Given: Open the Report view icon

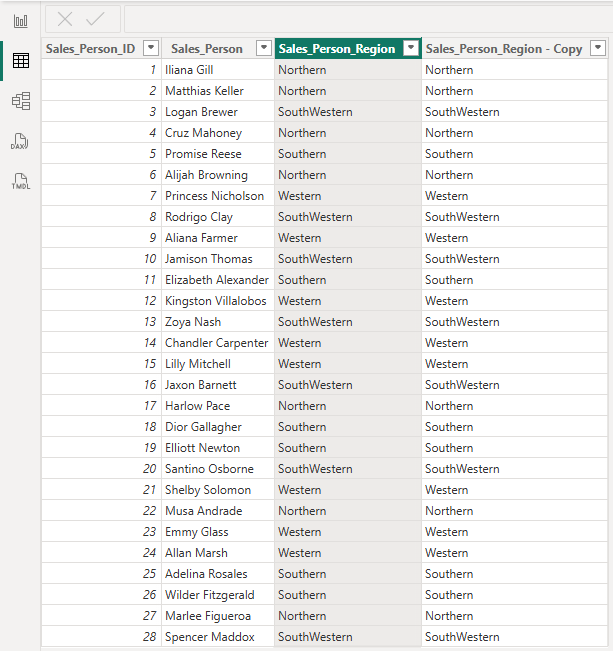Looking at the screenshot, I should [x=21, y=21].
